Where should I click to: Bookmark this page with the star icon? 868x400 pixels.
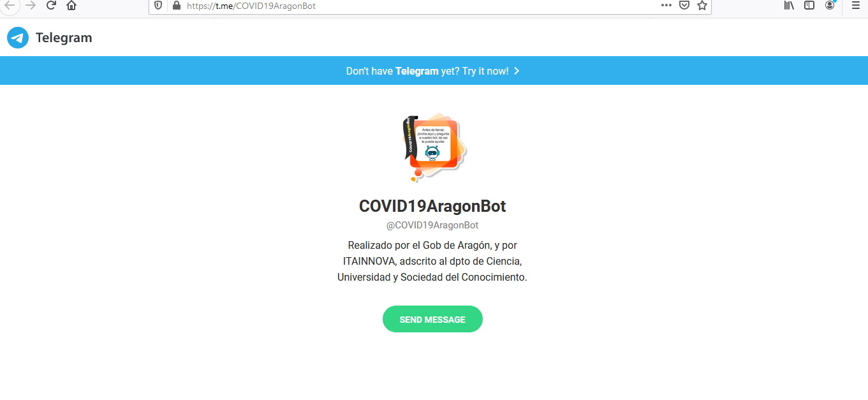pyautogui.click(x=702, y=5)
